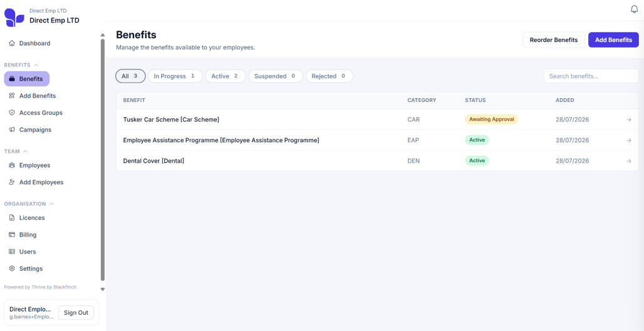Click the CATEGORY column header

pyautogui.click(x=422, y=100)
